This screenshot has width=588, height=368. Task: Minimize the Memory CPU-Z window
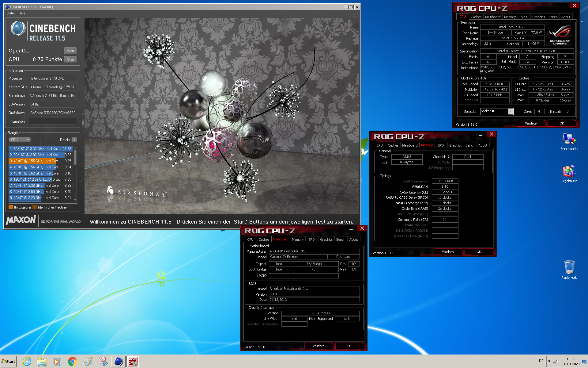[481, 135]
